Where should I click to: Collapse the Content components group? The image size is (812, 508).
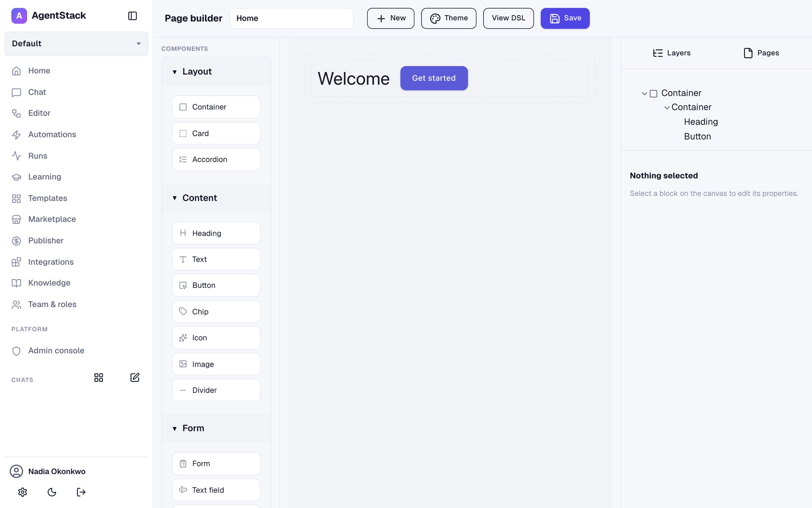(216, 198)
